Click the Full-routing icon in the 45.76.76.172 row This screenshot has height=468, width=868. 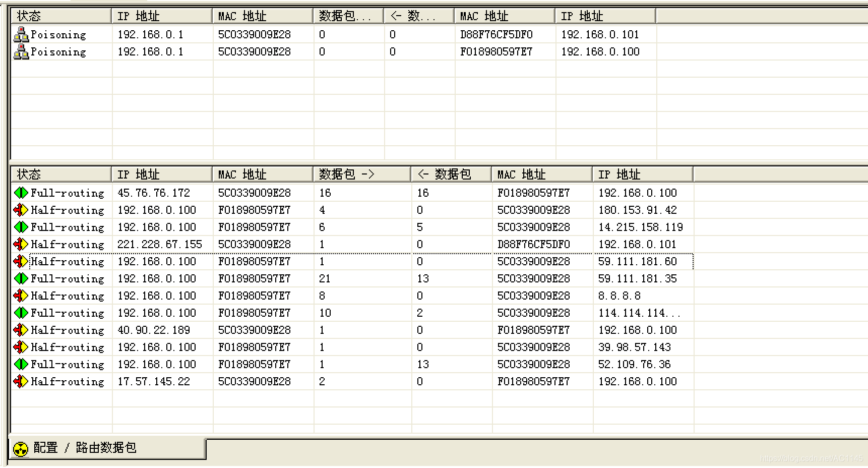click(21, 193)
